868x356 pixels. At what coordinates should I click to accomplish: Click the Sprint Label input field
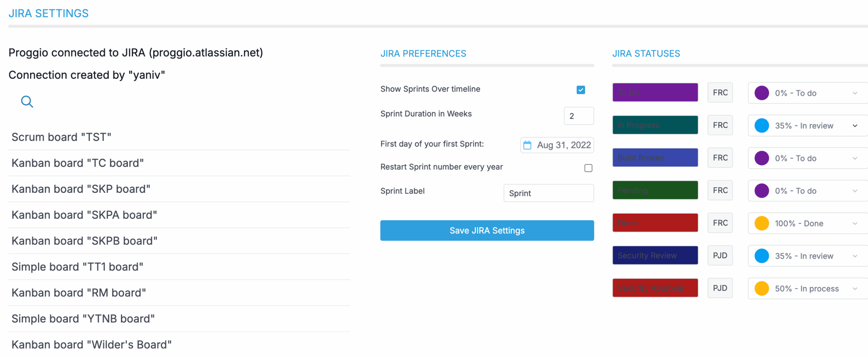(x=549, y=193)
